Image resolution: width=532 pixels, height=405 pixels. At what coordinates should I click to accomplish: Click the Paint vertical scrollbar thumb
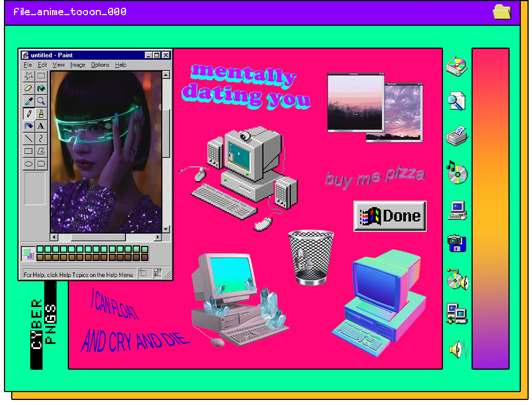click(x=166, y=133)
